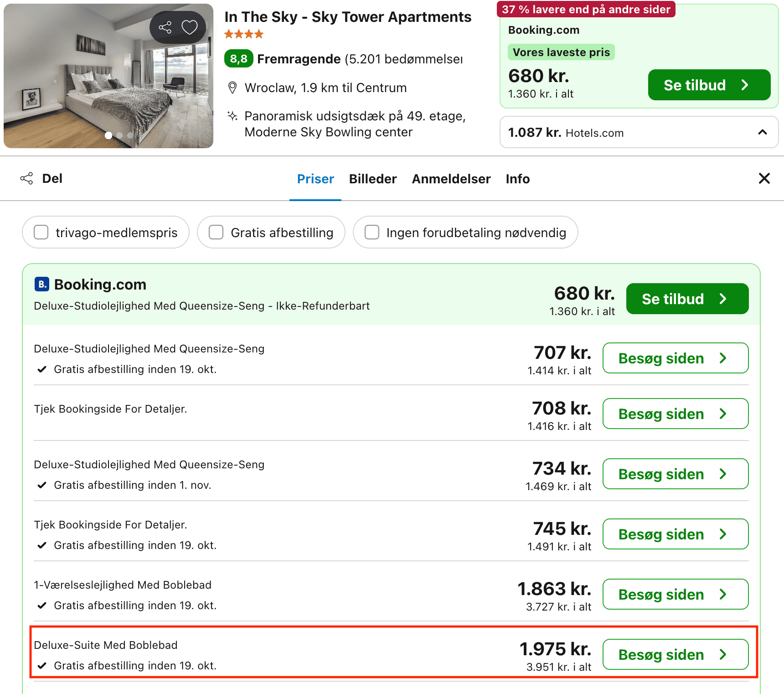Click the share icon next to Del

coord(26,178)
